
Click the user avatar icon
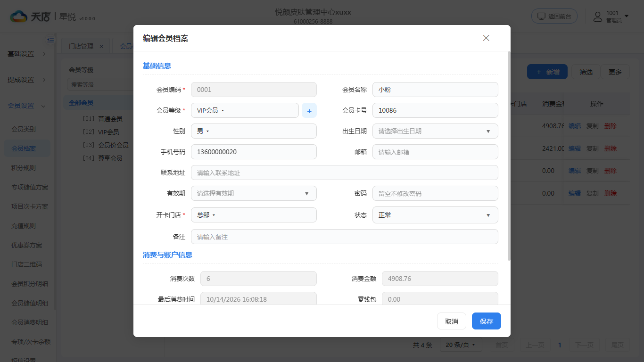click(598, 16)
